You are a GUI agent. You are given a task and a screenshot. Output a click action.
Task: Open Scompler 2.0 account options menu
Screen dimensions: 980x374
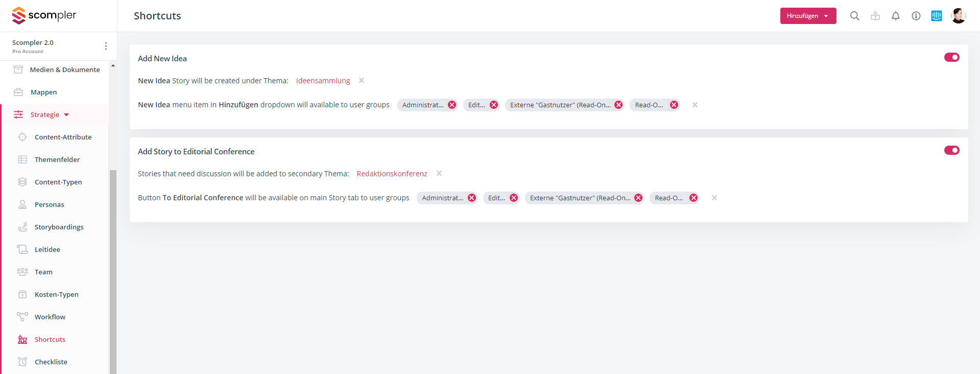pos(106,46)
